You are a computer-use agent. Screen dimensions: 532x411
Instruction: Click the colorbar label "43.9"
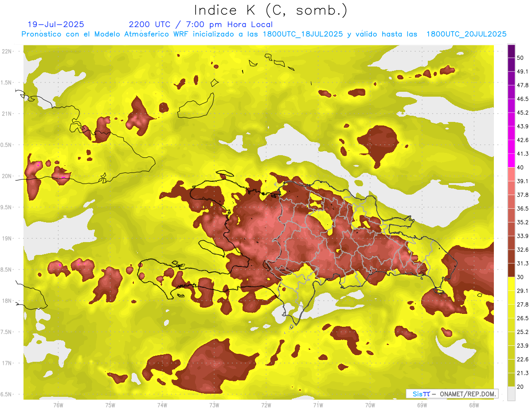pyautogui.click(x=522, y=126)
